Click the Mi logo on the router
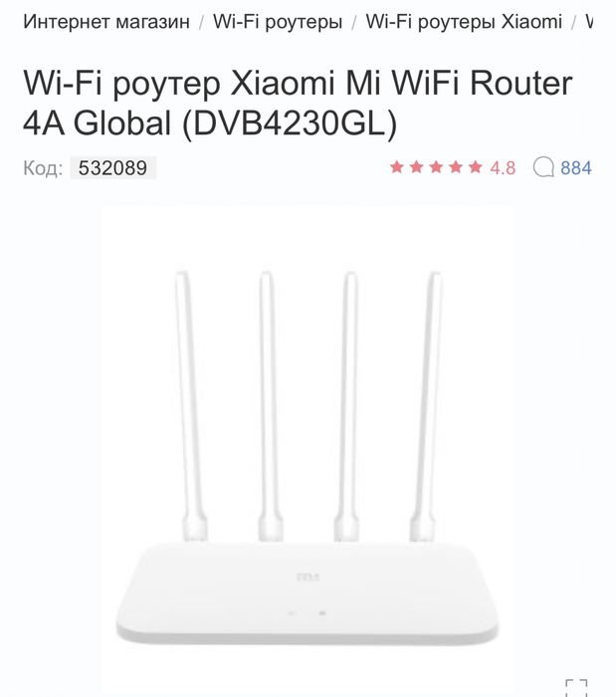Screen dimensions: 616x697 [x=308, y=578]
